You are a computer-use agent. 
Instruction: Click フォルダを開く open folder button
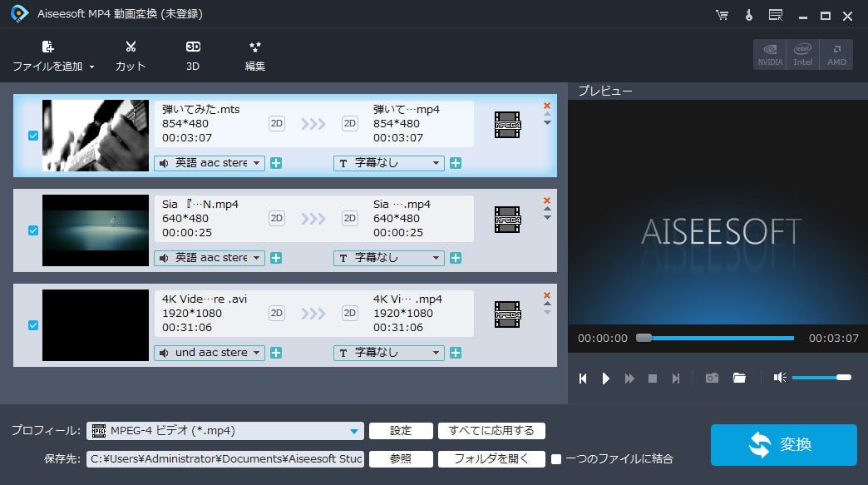491,459
